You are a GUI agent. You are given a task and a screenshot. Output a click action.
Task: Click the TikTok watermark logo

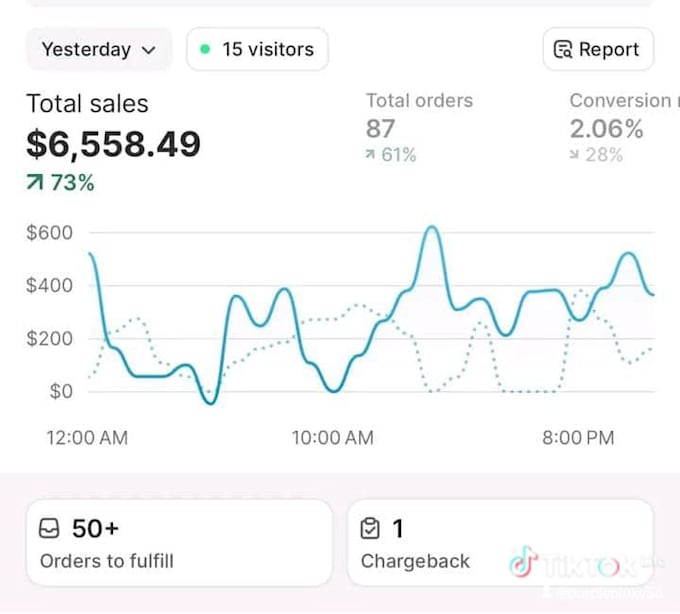click(523, 562)
